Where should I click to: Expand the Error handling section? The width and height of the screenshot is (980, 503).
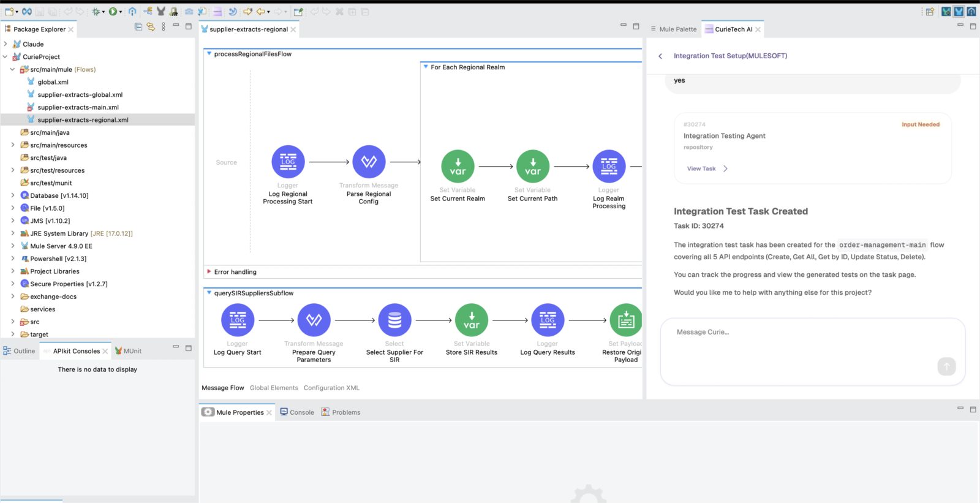point(209,271)
